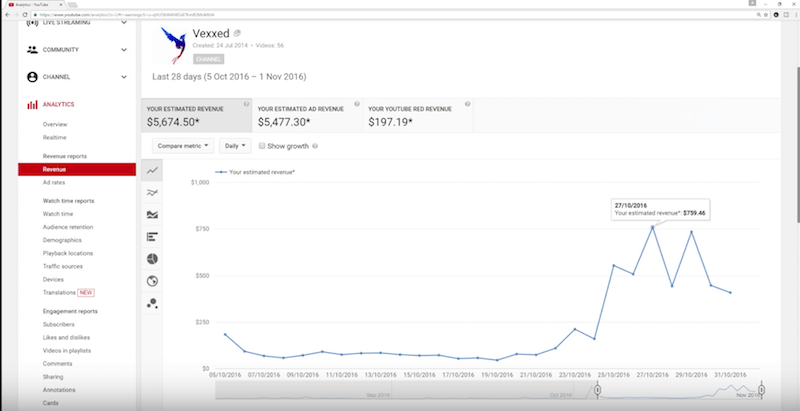Click help icon on Your Estimated Revenue

246,104
